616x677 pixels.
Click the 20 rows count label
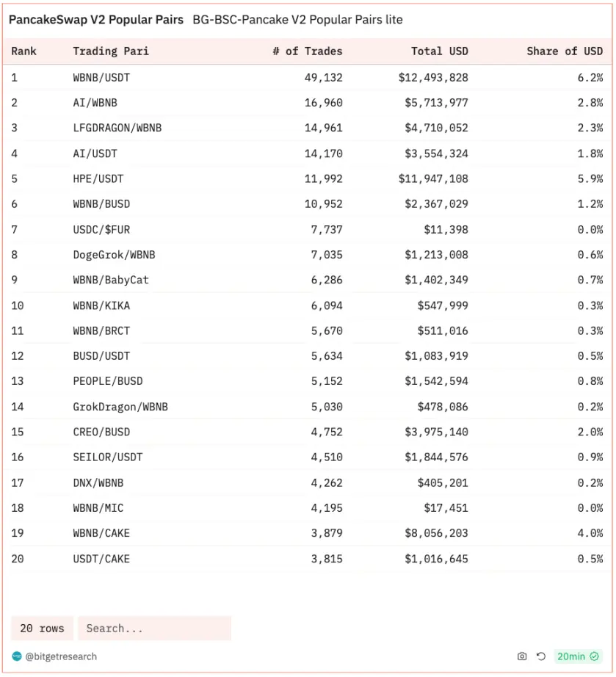pos(42,629)
